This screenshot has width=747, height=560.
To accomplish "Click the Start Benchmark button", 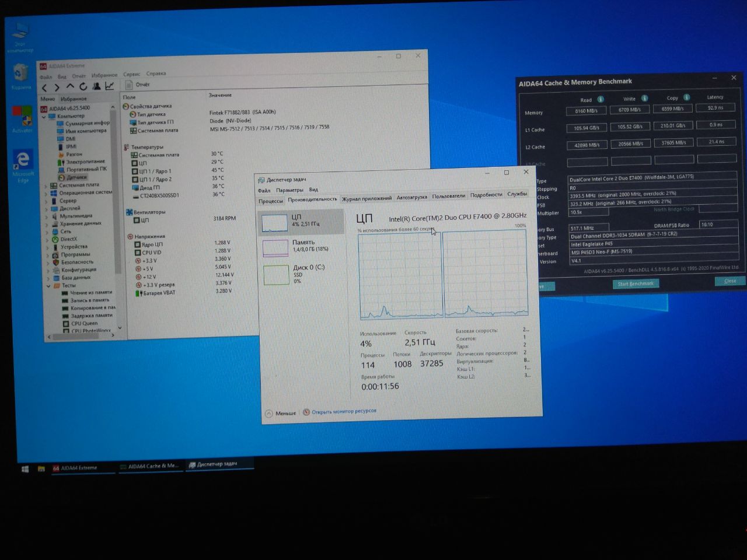I will point(636,283).
